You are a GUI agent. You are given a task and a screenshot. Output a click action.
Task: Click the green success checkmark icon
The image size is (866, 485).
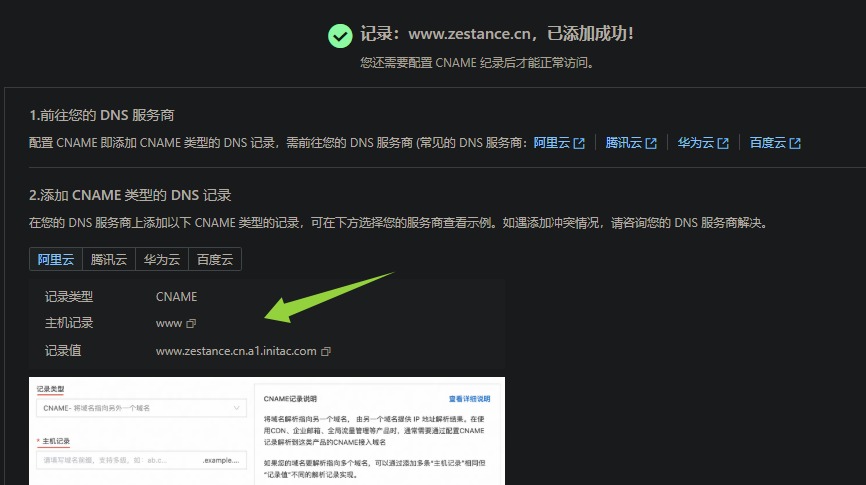pyautogui.click(x=340, y=35)
